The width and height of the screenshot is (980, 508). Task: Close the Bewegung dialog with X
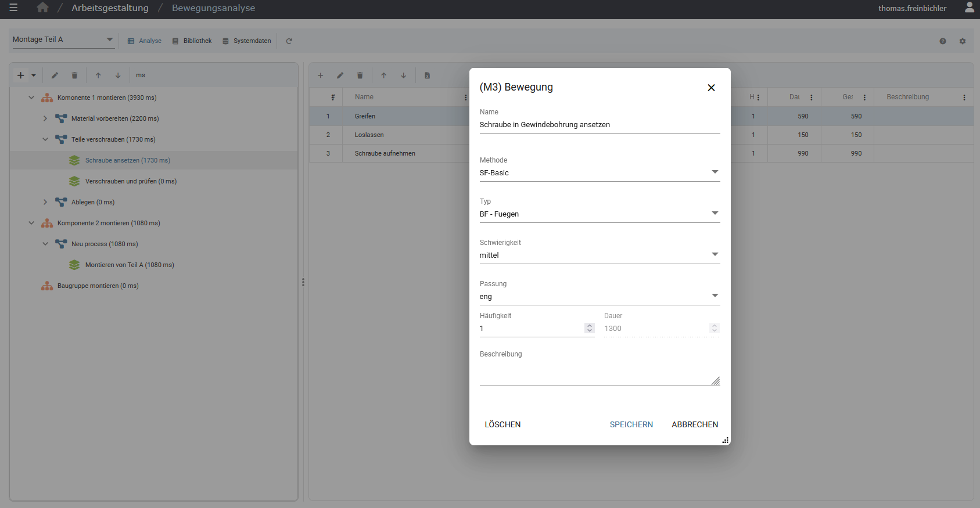click(711, 88)
